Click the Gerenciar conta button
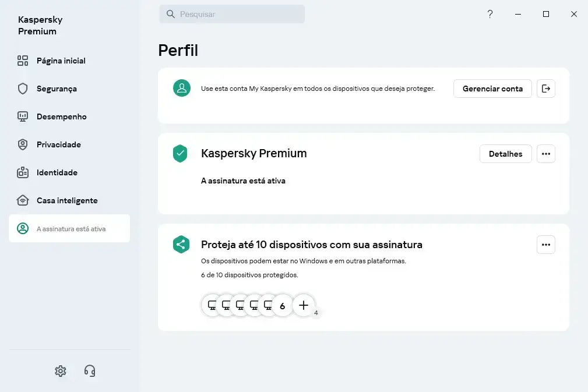Viewport: 588px width, 392px height. (492, 89)
